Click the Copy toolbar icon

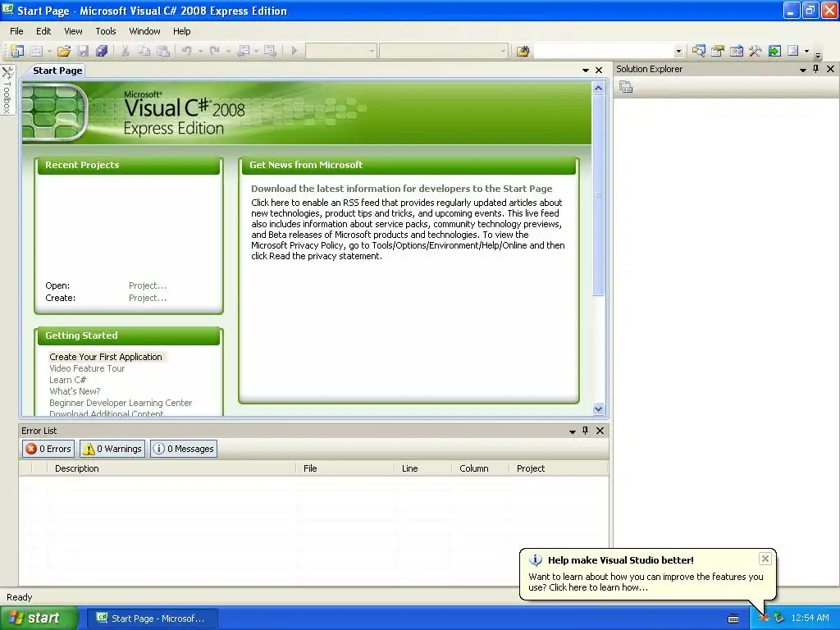[144, 51]
